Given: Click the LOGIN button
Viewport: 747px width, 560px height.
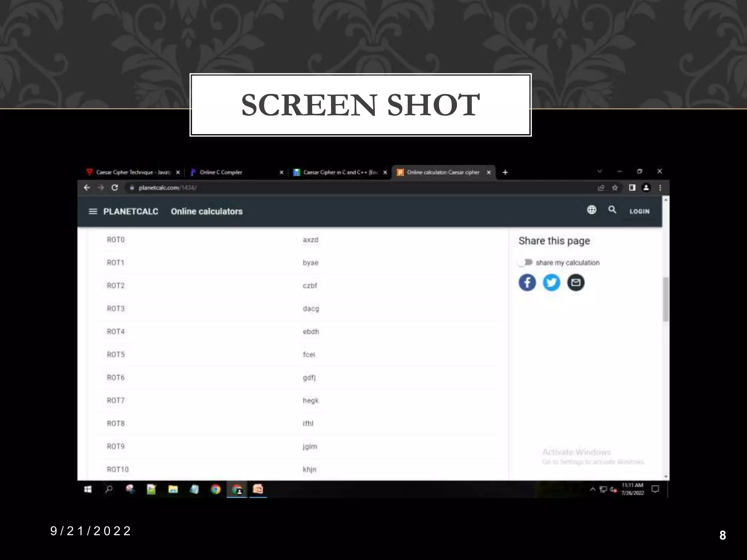Looking at the screenshot, I should [x=639, y=211].
